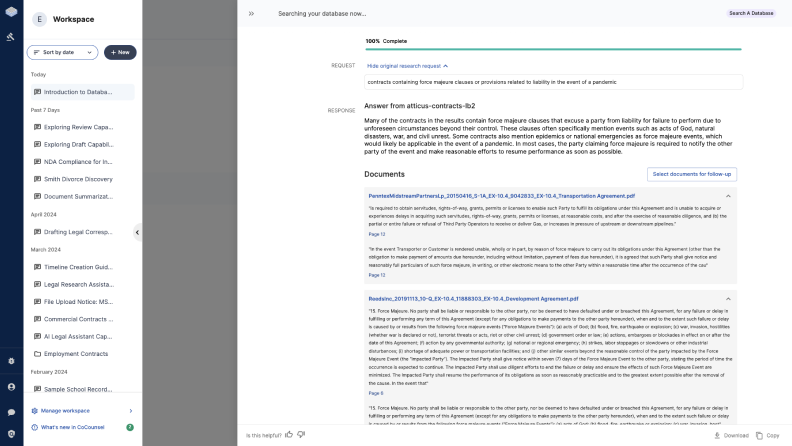This screenshot has width=792, height=446.
Task: Click the What's new info icon
Action: pos(34,427)
